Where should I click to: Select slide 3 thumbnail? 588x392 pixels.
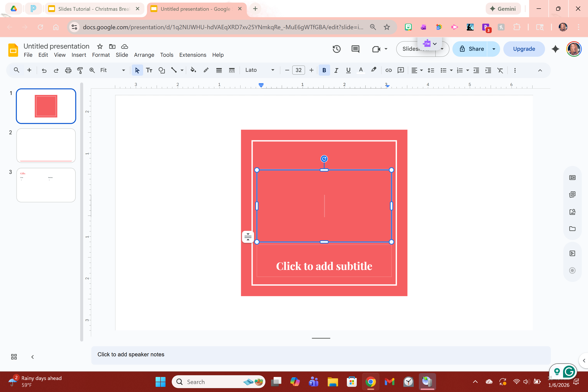[46, 185]
